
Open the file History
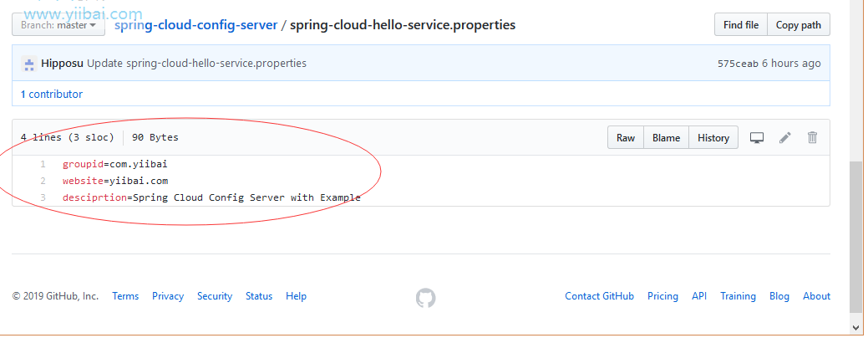coord(713,138)
